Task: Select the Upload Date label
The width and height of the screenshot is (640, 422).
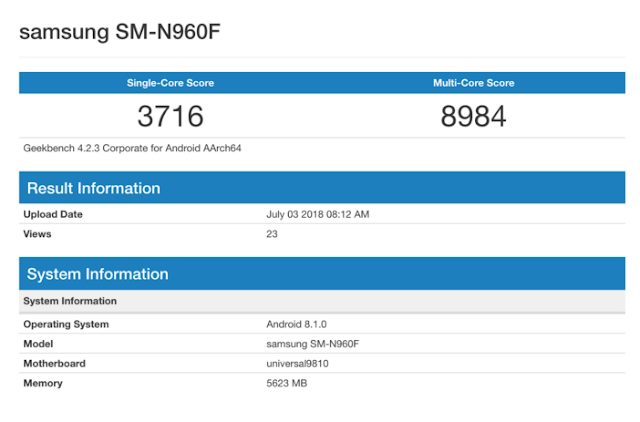Action: point(53,214)
